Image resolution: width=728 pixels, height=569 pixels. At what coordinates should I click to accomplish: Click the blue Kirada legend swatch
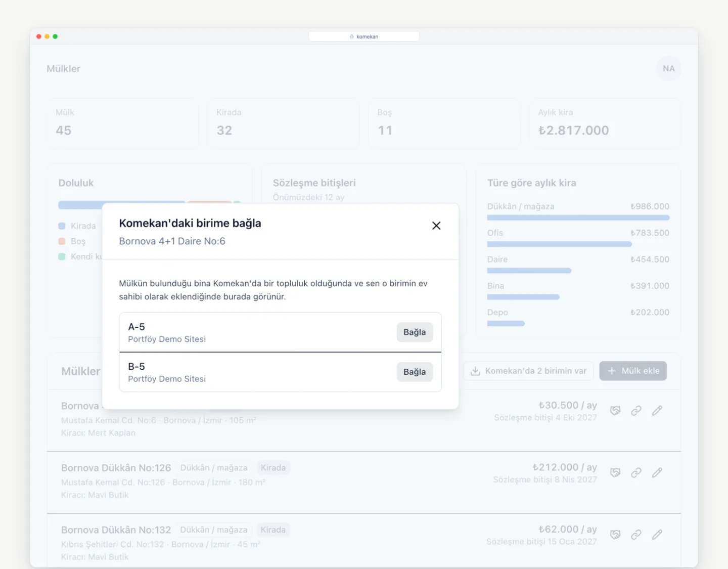pyautogui.click(x=62, y=226)
